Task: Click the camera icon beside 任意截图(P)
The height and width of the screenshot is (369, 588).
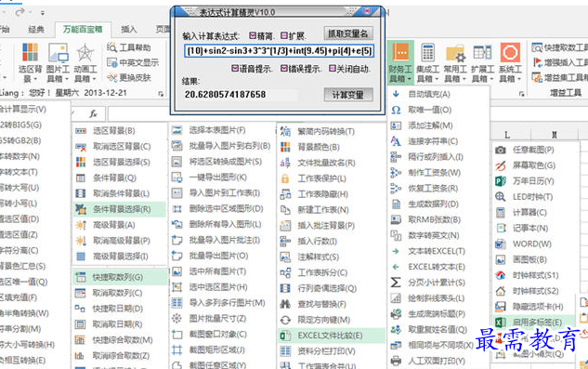Action: click(501, 150)
